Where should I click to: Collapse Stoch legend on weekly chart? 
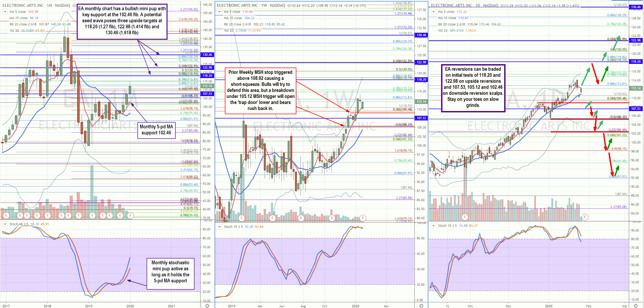pyautogui.click(x=219, y=227)
